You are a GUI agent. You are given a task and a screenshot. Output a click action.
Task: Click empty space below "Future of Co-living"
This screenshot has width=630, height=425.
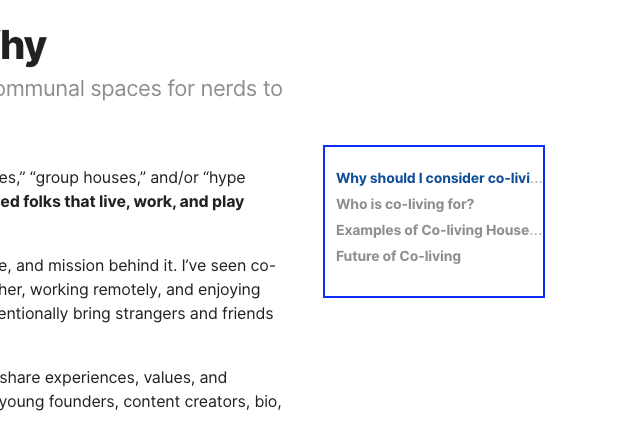(433, 281)
